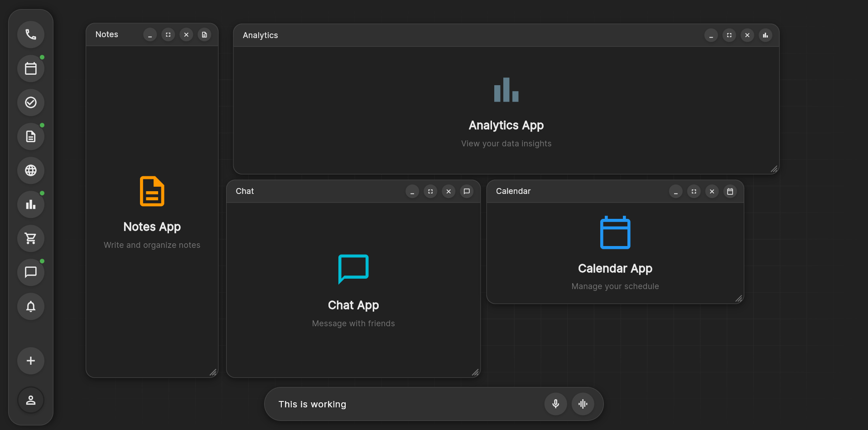Click the large blue Calendar graphic

[x=615, y=232]
